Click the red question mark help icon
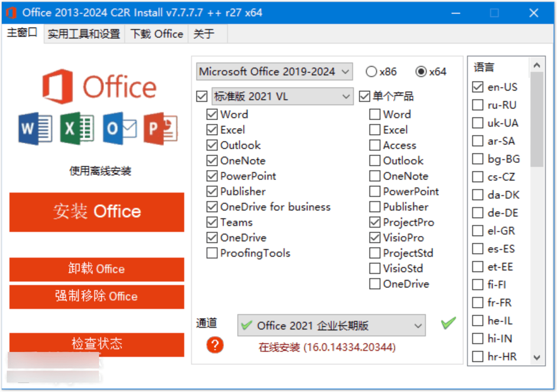This screenshot has height=392, width=557. tap(215, 344)
